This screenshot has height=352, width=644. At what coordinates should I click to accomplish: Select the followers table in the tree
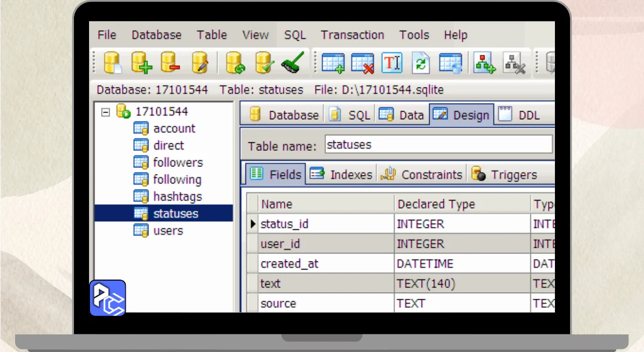coord(178,162)
